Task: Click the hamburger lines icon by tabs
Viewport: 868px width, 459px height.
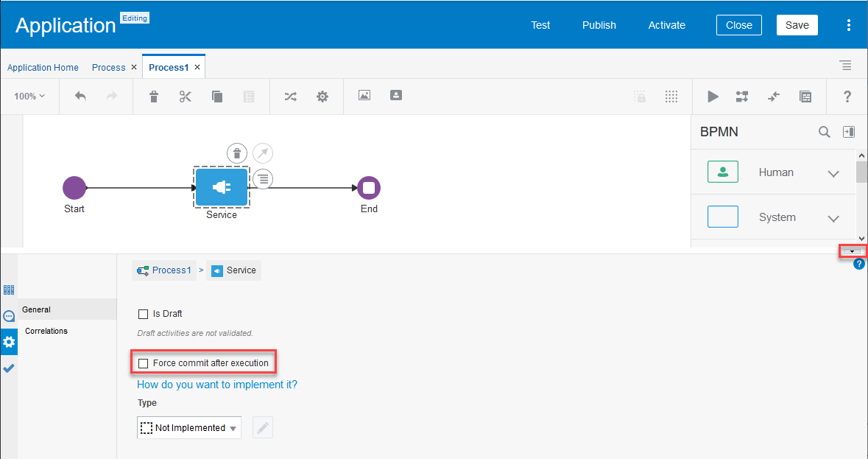Action: 846,66
